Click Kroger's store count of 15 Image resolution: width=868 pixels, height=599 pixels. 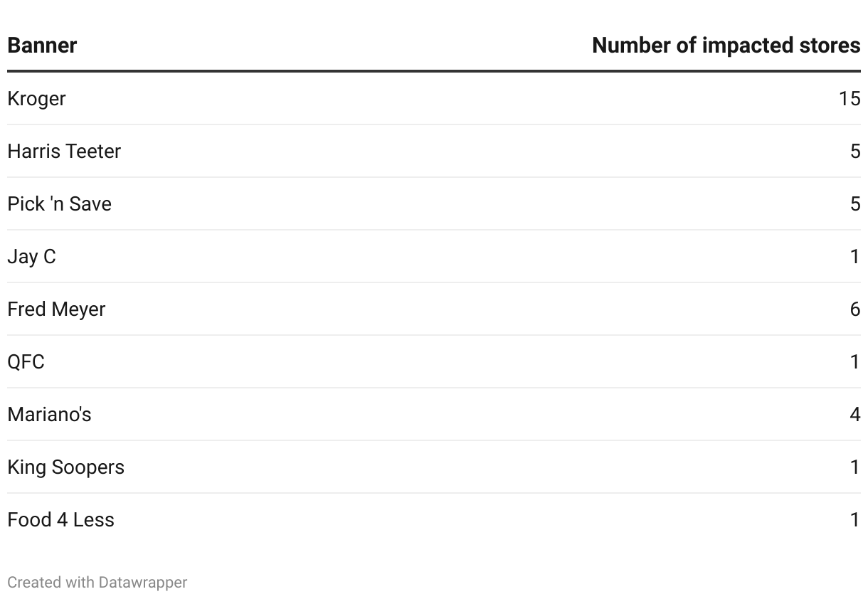pyautogui.click(x=850, y=98)
